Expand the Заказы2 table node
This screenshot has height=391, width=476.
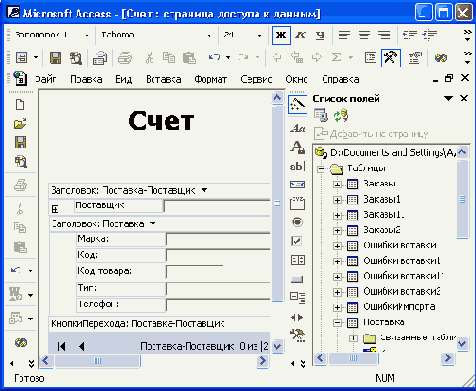tap(337, 230)
